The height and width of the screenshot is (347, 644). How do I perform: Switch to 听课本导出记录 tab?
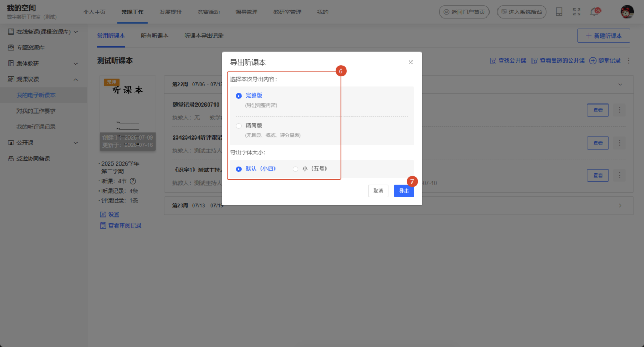coord(204,36)
